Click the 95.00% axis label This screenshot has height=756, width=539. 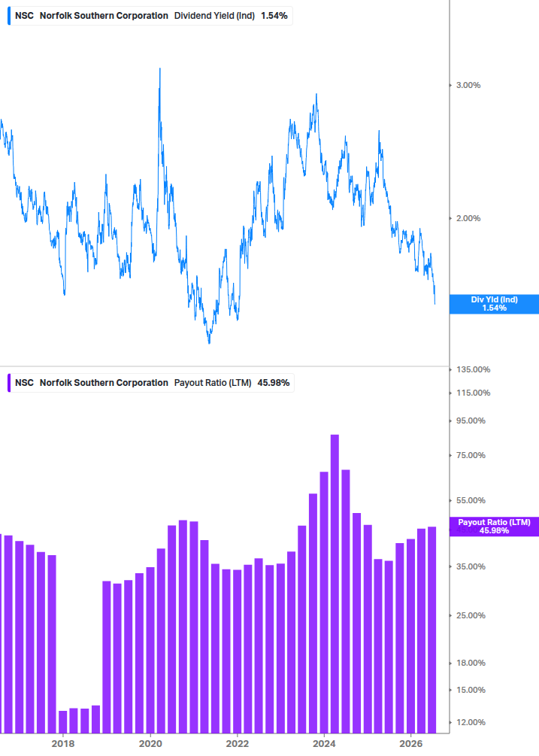coord(471,421)
